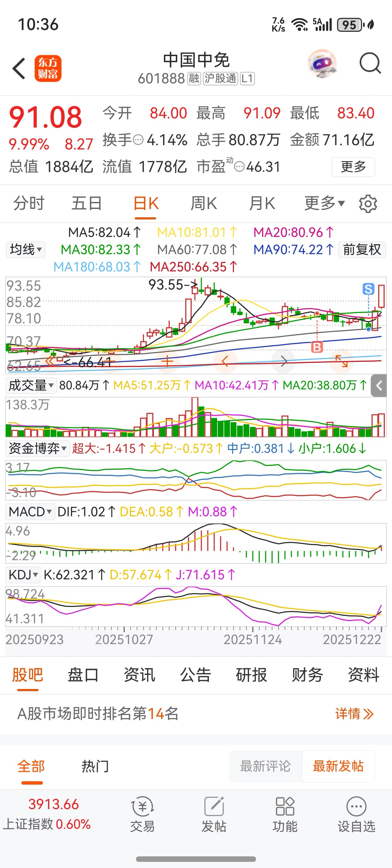Image resolution: width=392 pixels, height=868 pixels.
Task: Toggle 前复权 price adjustment
Action: [x=362, y=250]
